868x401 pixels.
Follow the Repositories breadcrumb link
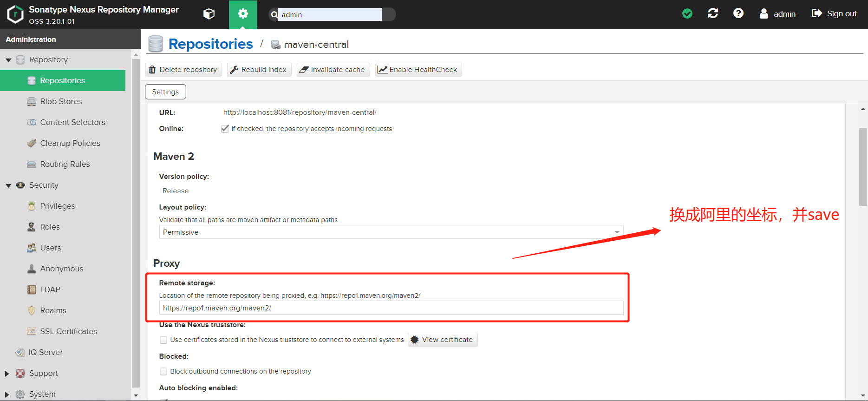(x=211, y=44)
